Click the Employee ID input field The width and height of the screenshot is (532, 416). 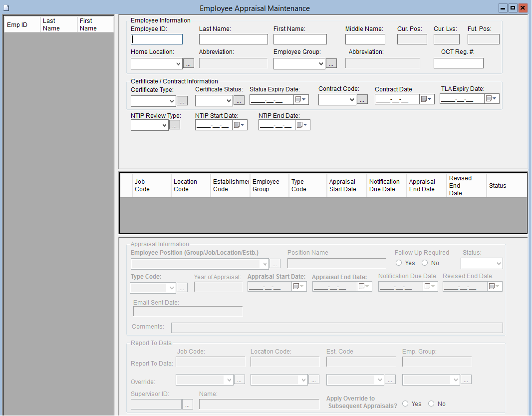157,39
